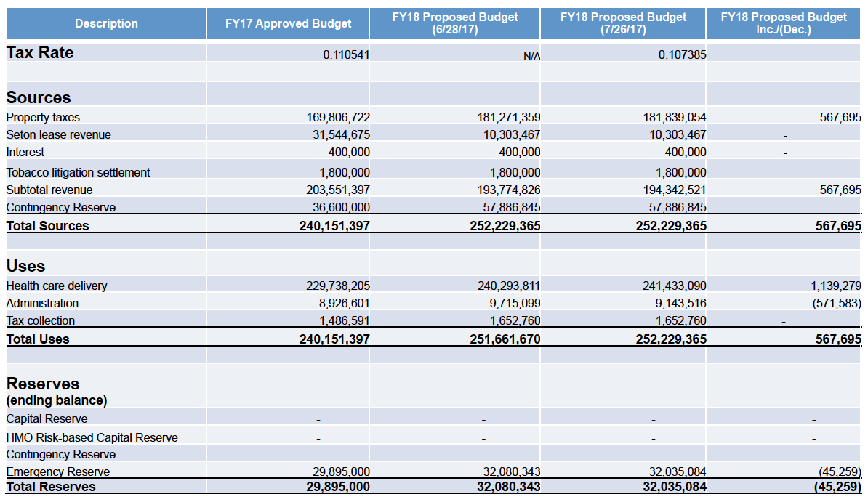Viewport: 868px width, 502px height.
Task: Click the Uses section heading
Action: coord(26,266)
